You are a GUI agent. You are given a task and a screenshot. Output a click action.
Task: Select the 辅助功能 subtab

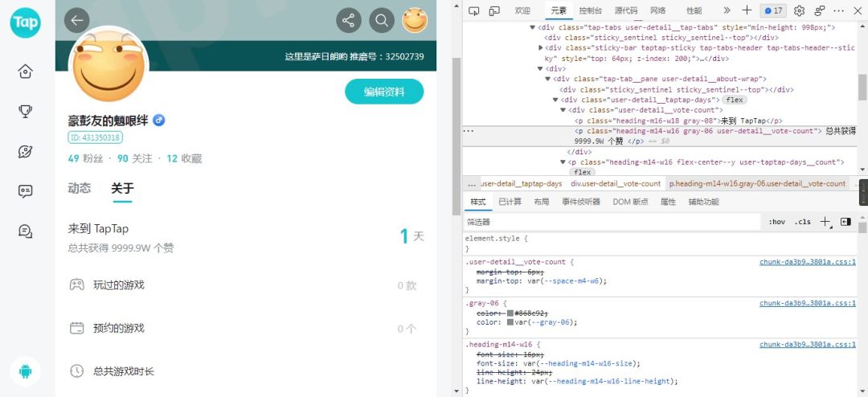click(703, 202)
